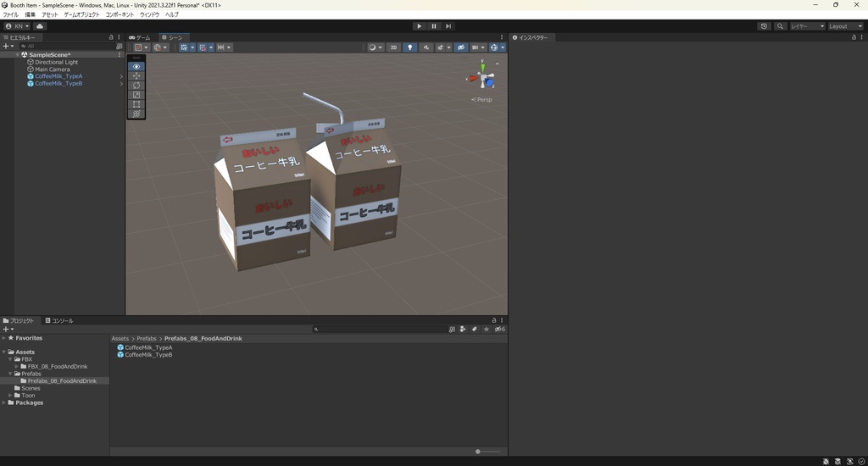This screenshot has height=466, width=868.
Task: Open the Layout dropdown
Action: tap(845, 26)
